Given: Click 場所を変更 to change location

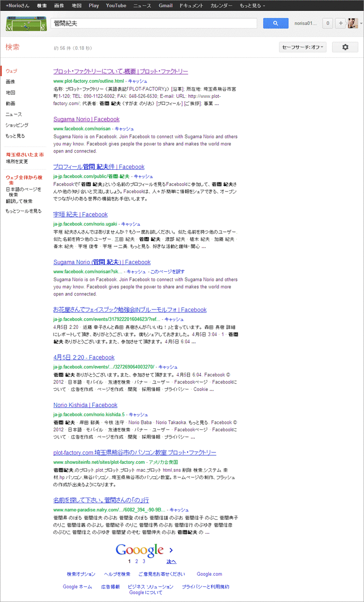Looking at the screenshot, I should (17, 161).
